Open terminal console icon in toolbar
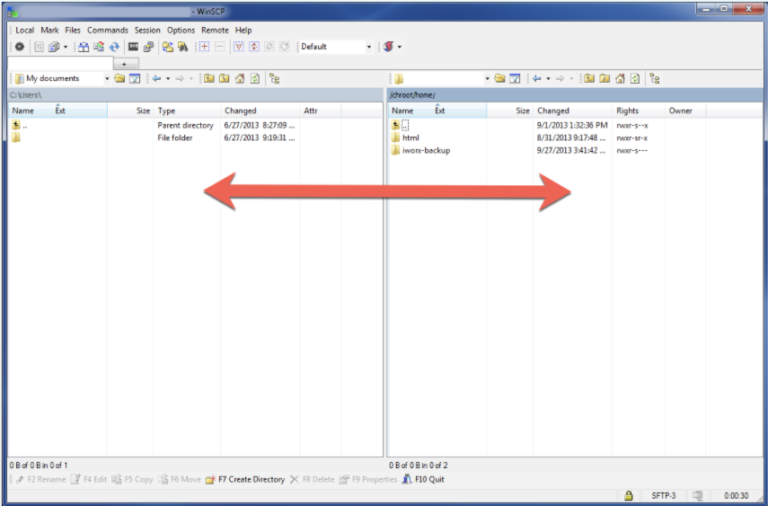The image size is (768, 506). [x=134, y=47]
